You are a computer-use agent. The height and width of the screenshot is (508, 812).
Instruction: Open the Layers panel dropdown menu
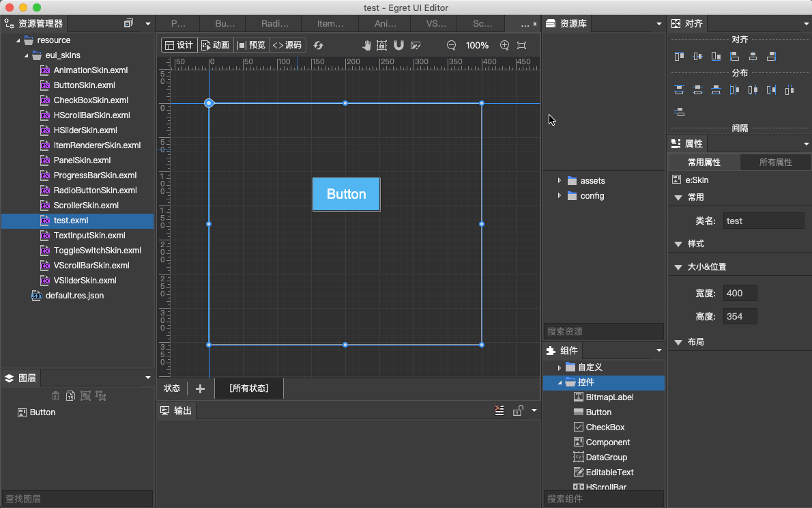coord(147,378)
